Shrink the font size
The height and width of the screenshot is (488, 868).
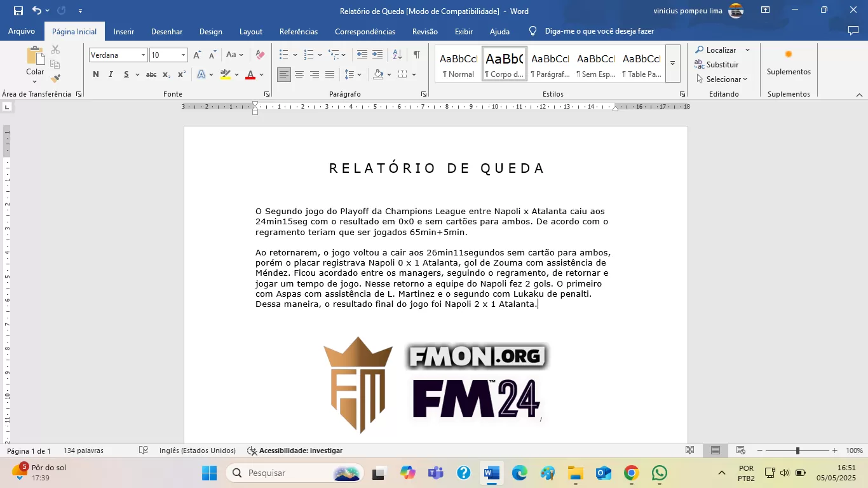pyautogui.click(x=212, y=55)
